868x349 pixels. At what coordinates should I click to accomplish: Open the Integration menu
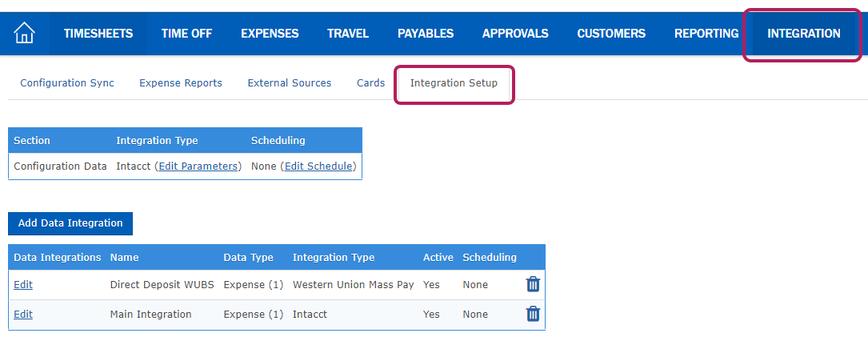coord(803,34)
